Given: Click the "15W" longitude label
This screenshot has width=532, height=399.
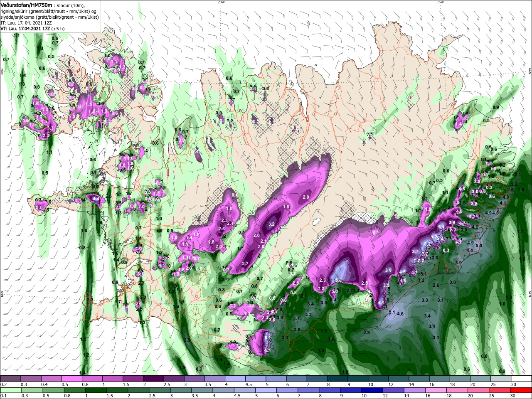Looking at the screenshot, I should pyautogui.click(x=440, y=2).
